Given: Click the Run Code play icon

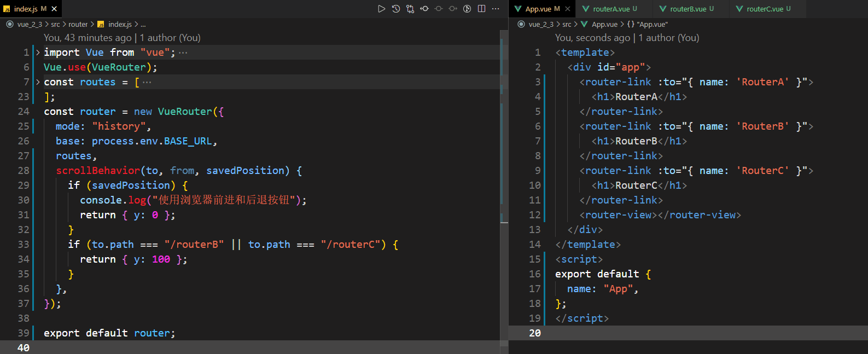Looking at the screenshot, I should pos(381,9).
